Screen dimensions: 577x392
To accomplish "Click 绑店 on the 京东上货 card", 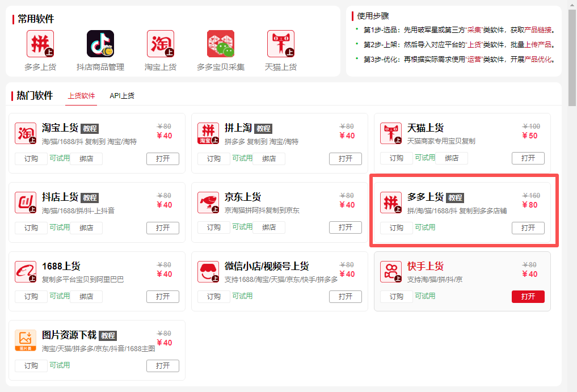I will pyautogui.click(x=269, y=227).
